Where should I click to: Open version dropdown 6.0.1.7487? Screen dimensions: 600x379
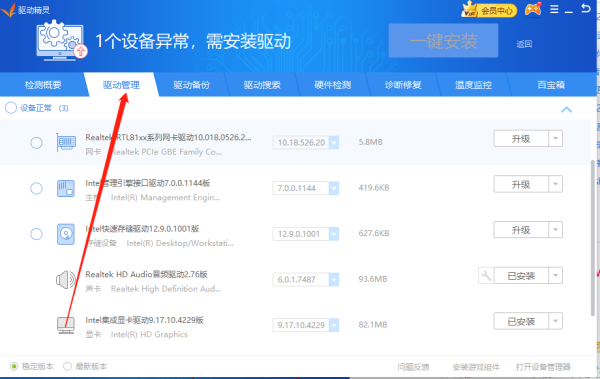[x=334, y=279]
